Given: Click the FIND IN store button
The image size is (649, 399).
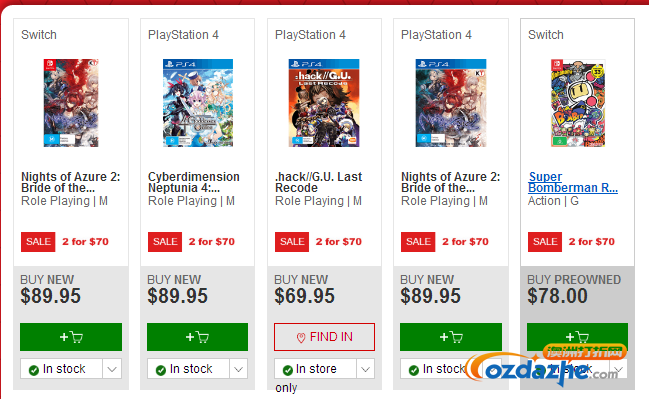Looking at the screenshot, I should coord(324,337).
